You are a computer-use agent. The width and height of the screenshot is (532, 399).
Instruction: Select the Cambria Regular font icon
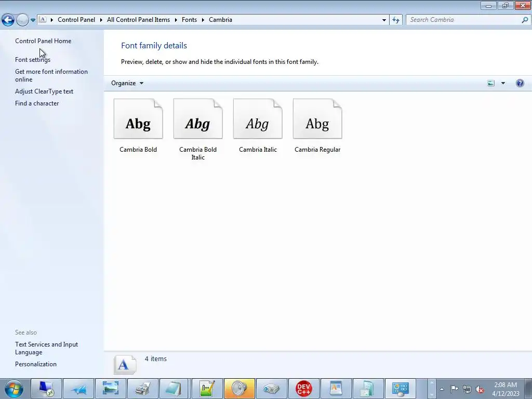click(x=317, y=119)
